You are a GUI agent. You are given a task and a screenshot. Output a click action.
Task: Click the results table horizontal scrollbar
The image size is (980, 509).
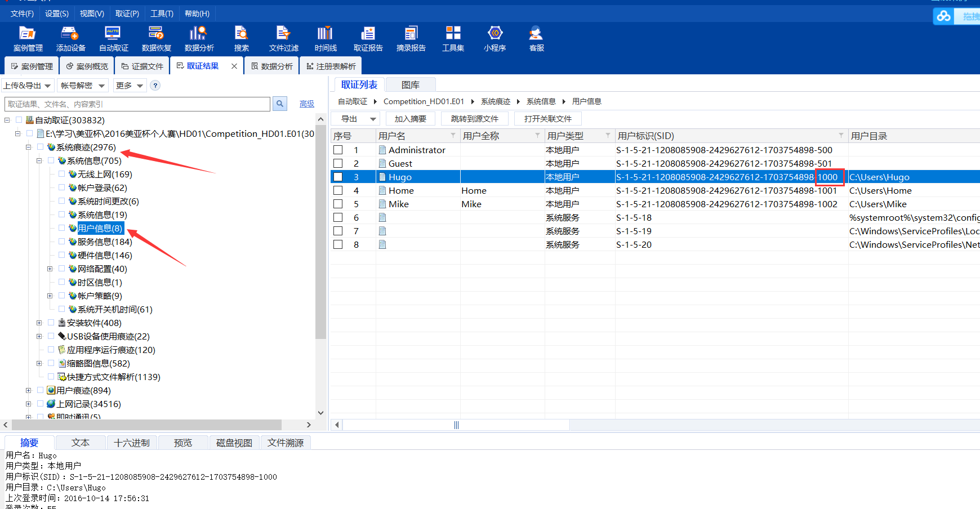[456, 425]
